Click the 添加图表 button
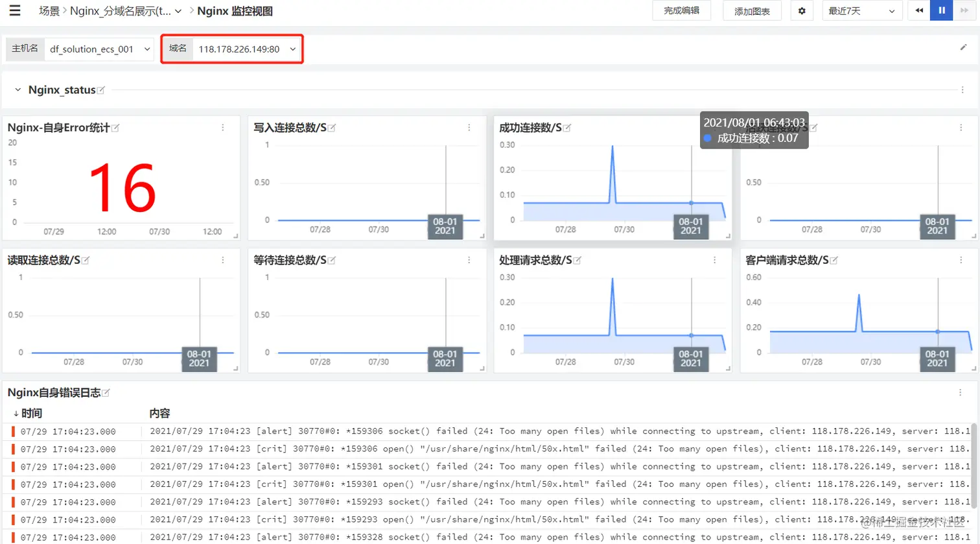 (752, 11)
